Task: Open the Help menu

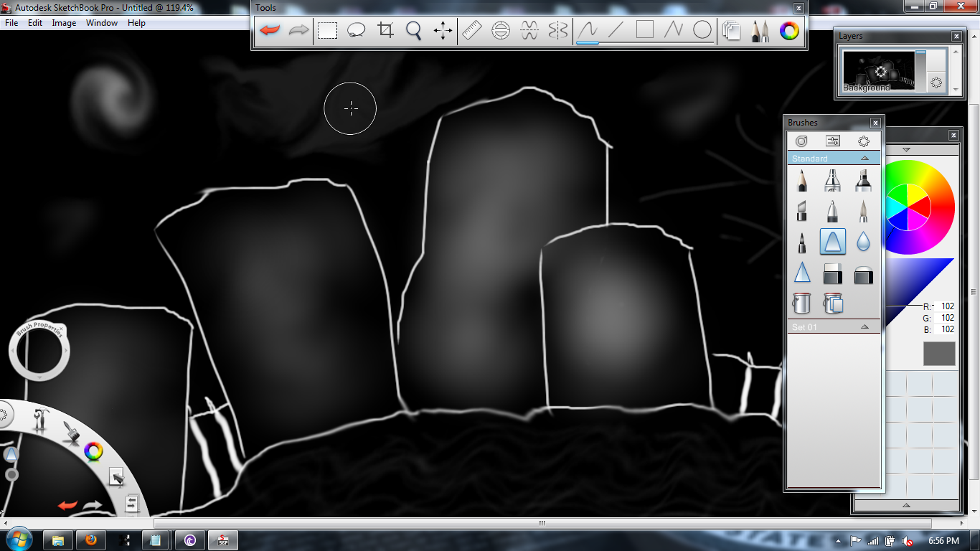Action: (136, 23)
